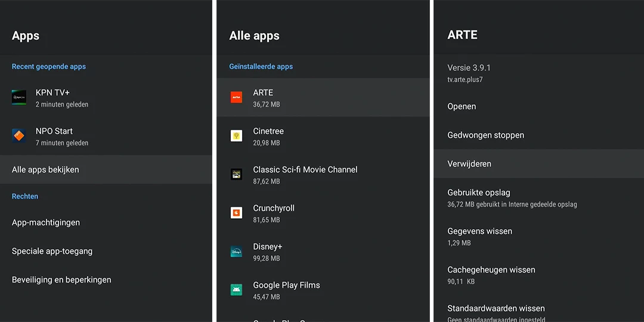Screen dimensions: 644x322
Task: Select Speciale app-toegang
Action: coord(52,251)
